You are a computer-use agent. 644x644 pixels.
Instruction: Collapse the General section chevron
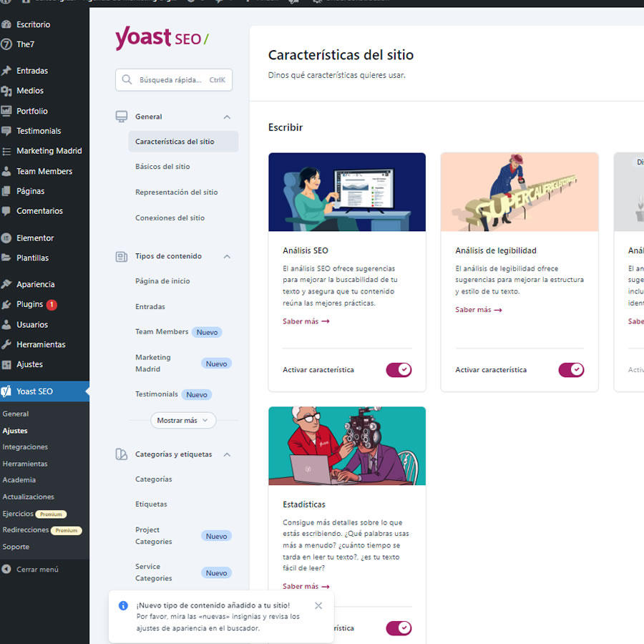coord(227,116)
